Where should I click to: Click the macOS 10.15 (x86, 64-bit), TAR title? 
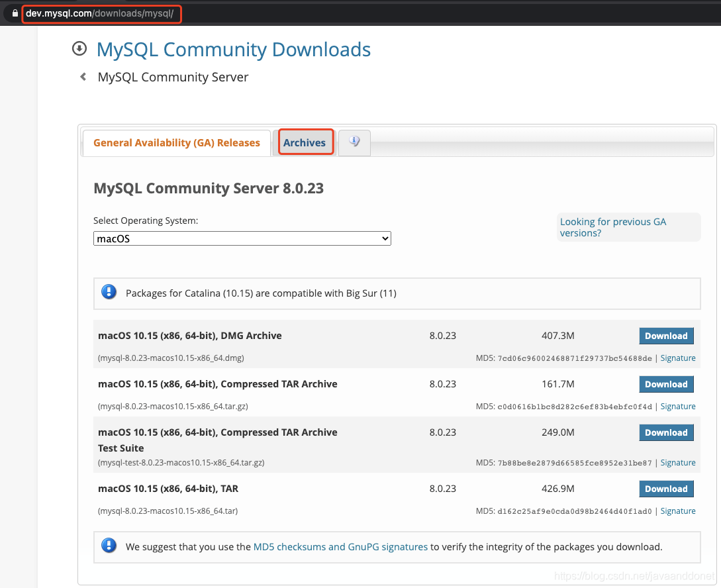168,489
